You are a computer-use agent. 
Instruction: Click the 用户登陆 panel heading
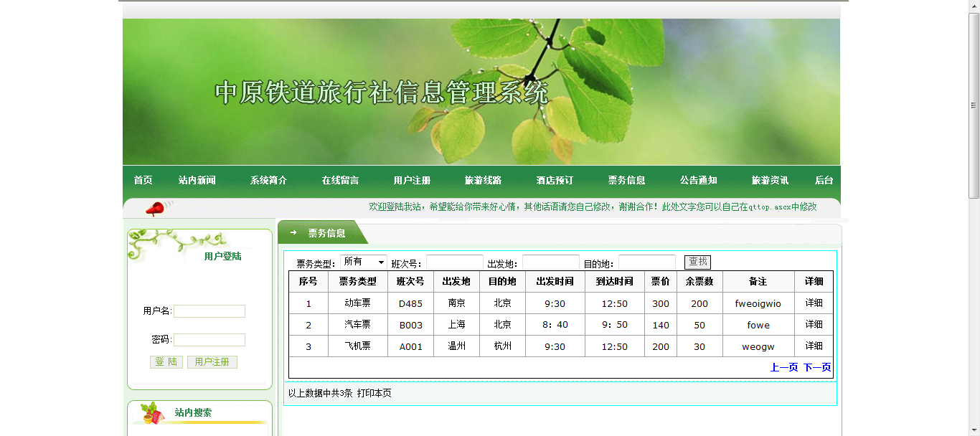point(222,256)
